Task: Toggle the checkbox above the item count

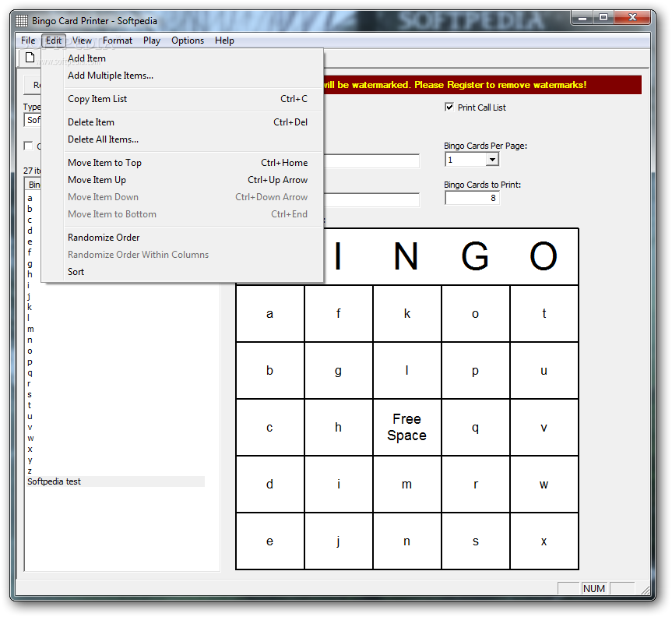Action: [x=28, y=146]
